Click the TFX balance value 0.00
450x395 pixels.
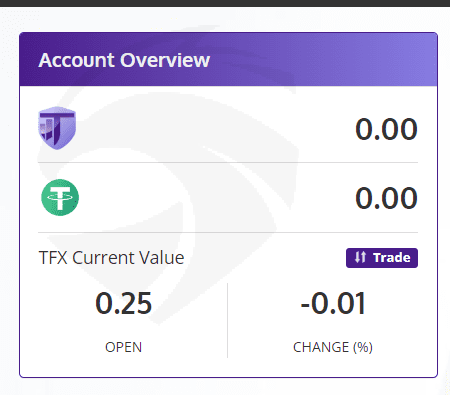tap(386, 129)
